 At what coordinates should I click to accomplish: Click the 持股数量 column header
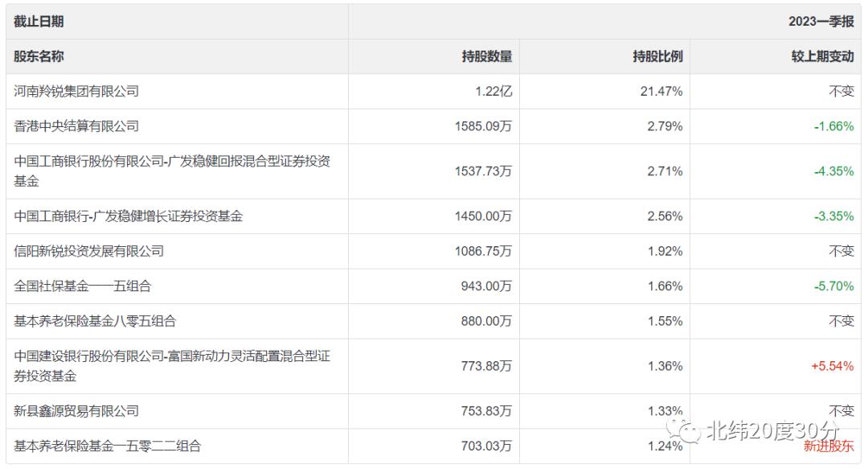click(x=486, y=56)
